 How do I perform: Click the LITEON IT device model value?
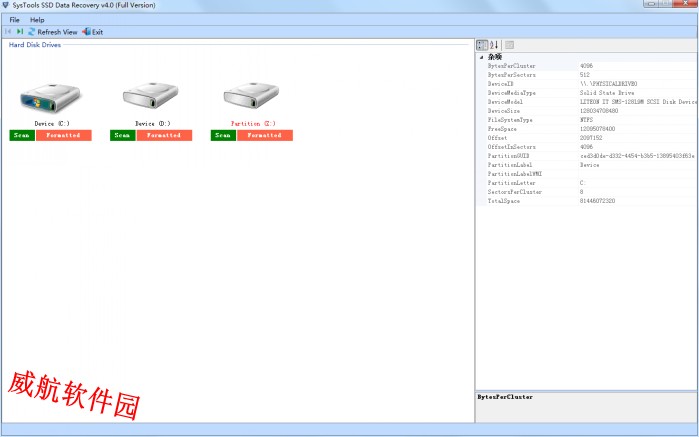pos(638,102)
